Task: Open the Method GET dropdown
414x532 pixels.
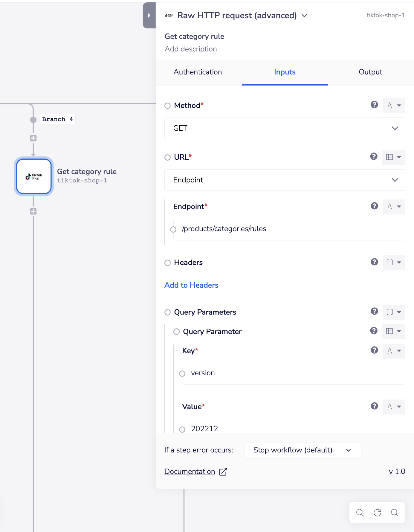Action: click(x=285, y=128)
